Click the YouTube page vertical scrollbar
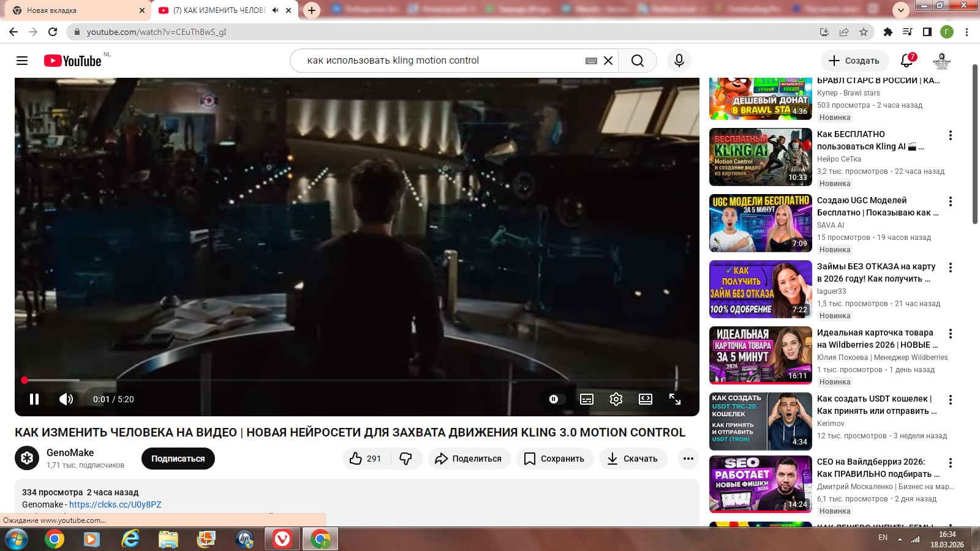Screen dimensions: 980x551 [975, 144]
